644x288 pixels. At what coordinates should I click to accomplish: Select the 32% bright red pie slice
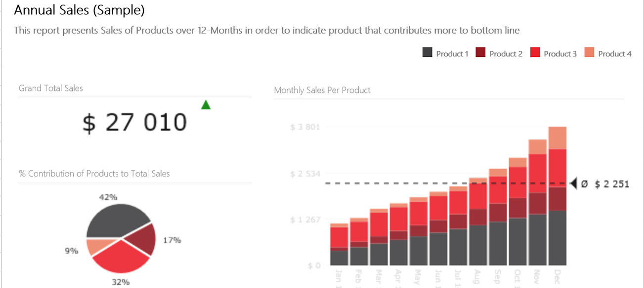tap(122, 257)
